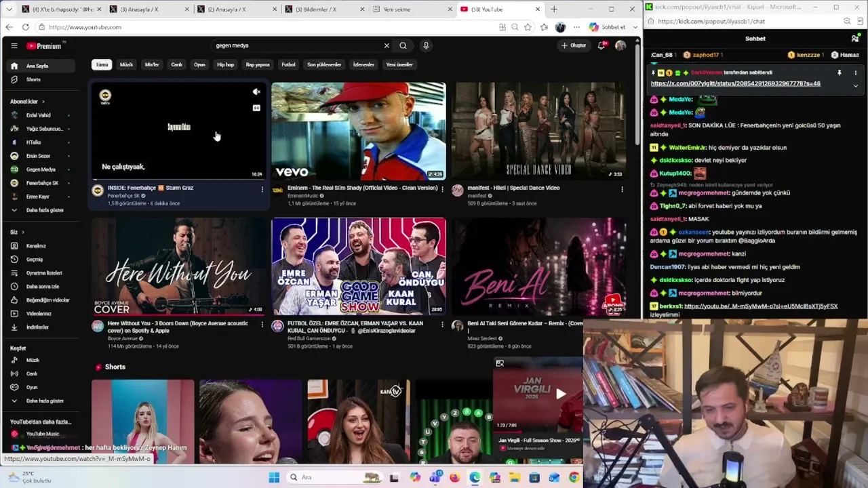The width and height of the screenshot is (868, 488).
Task: Open more options for manifest Hileli video
Action: click(622, 189)
